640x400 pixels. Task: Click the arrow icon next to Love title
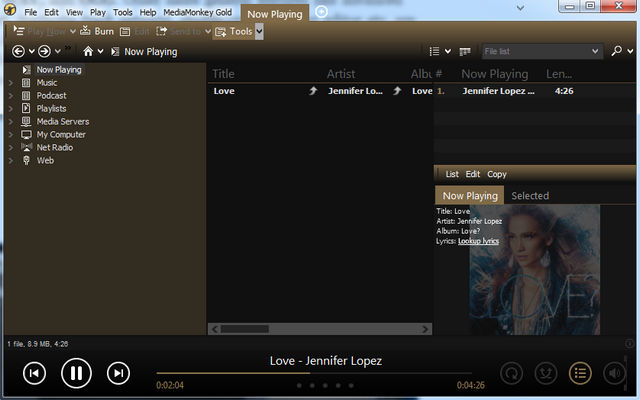[x=313, y=91]
